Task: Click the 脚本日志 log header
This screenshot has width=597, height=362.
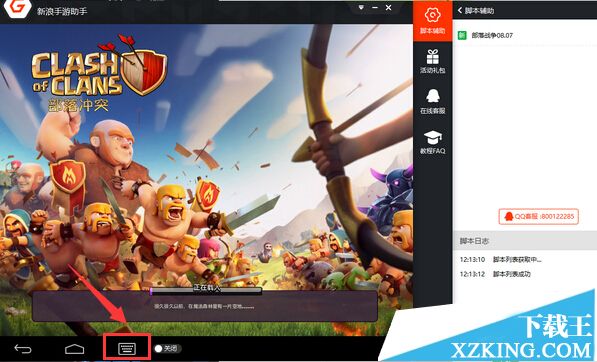Action: (525, 241)
